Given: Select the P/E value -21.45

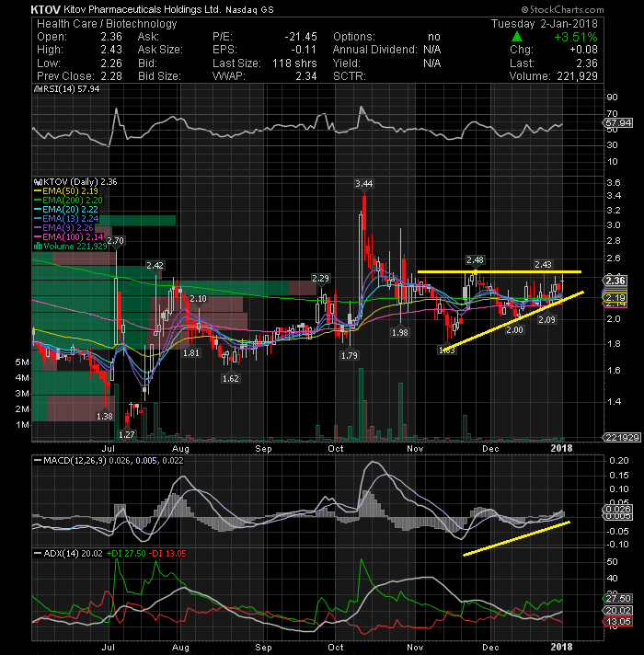Looking at the screenshot, I should [x=301, y=37].
